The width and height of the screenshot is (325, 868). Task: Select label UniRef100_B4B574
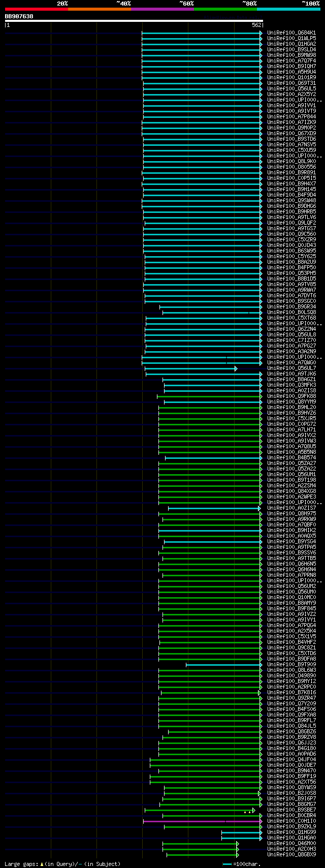point(291,458)
